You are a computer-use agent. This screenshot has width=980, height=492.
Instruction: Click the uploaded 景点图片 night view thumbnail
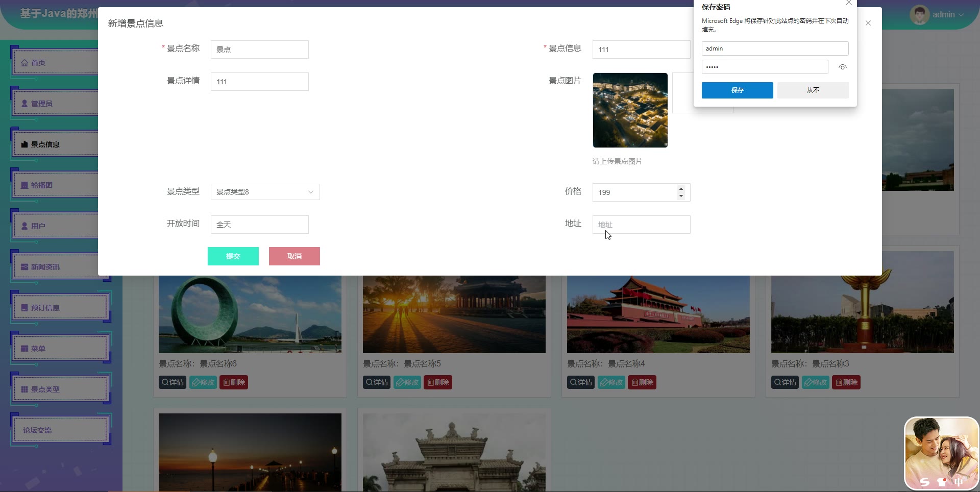click(630, 110)
